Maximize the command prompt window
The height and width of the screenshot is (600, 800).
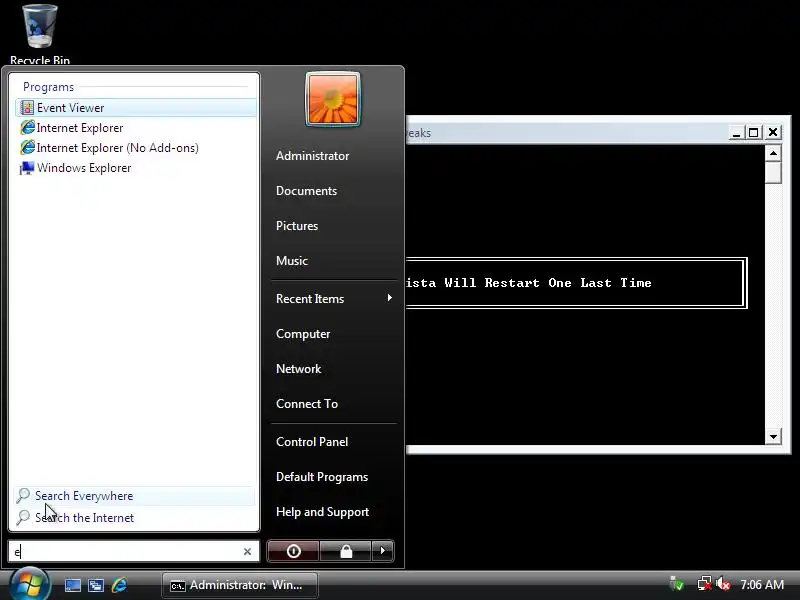tap(754, 133)
